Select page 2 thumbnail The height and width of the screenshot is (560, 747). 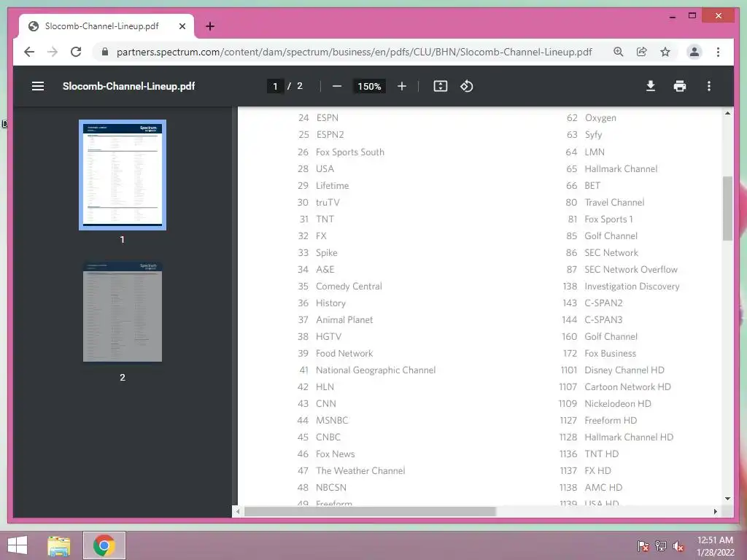pos(123,311)
